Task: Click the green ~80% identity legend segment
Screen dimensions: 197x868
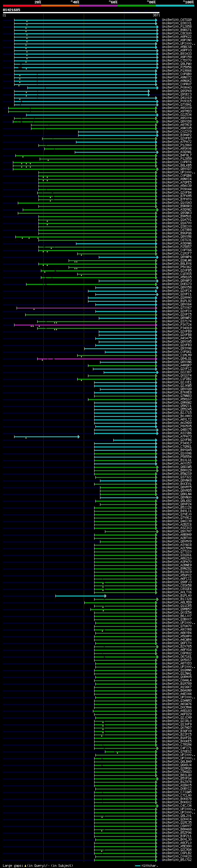Action: (137, 6)
